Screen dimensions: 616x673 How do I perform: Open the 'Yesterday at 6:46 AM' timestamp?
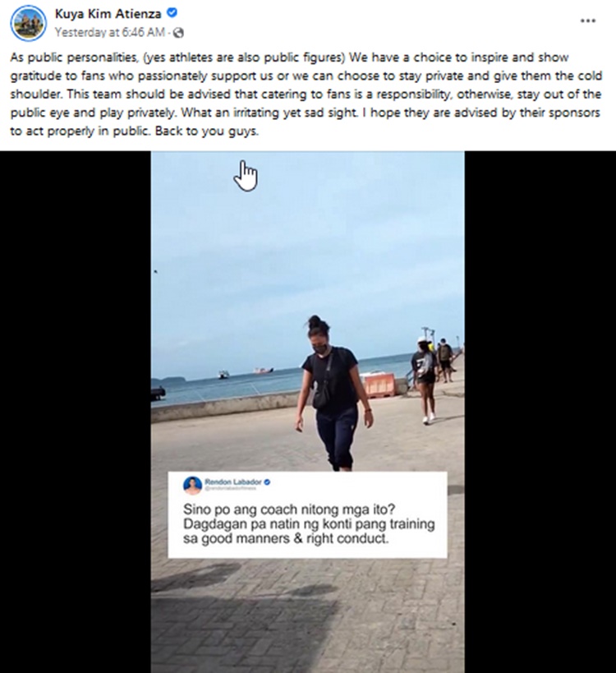click(110, 33)
